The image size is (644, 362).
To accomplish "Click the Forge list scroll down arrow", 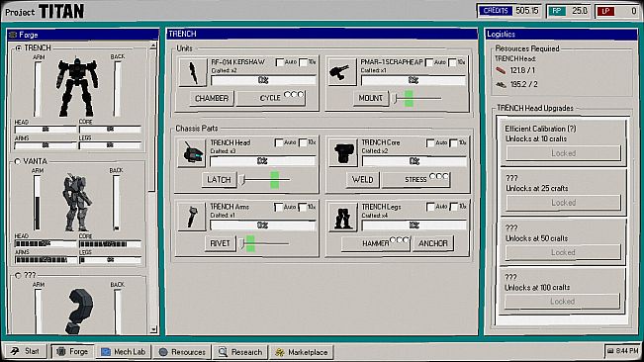I will (x=153, y=329).
